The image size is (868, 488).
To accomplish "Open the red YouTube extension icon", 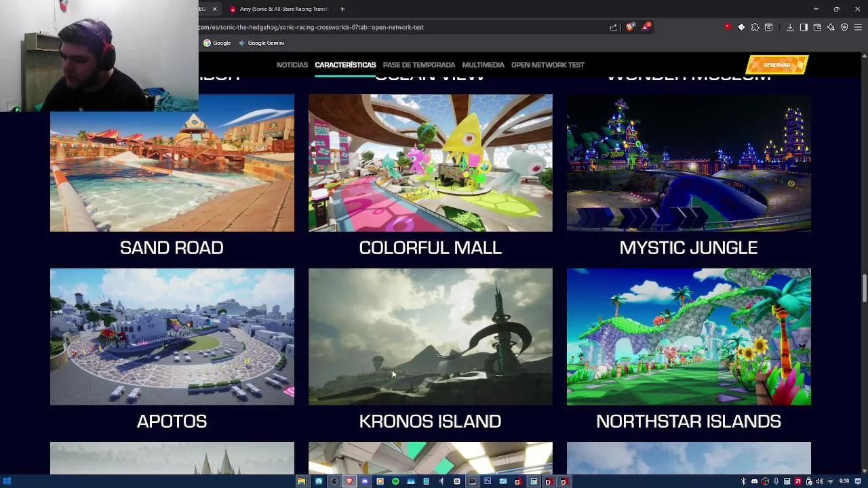I will pyautogui.click(x=728, y=27).
